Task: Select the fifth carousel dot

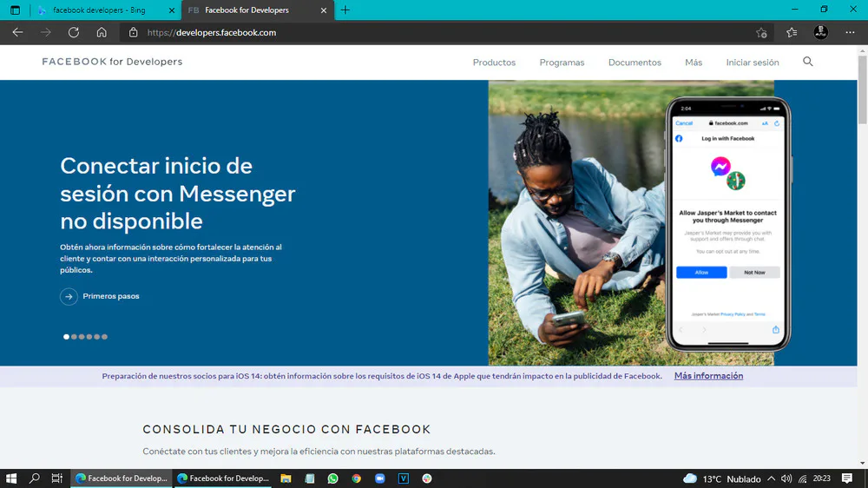Action: coord(97,337)
